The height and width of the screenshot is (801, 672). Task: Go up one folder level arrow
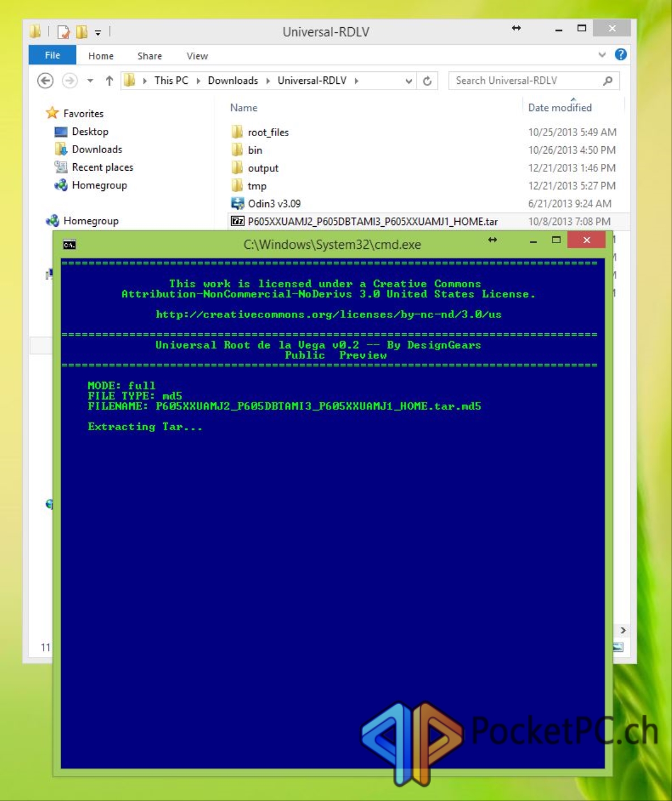109,80
